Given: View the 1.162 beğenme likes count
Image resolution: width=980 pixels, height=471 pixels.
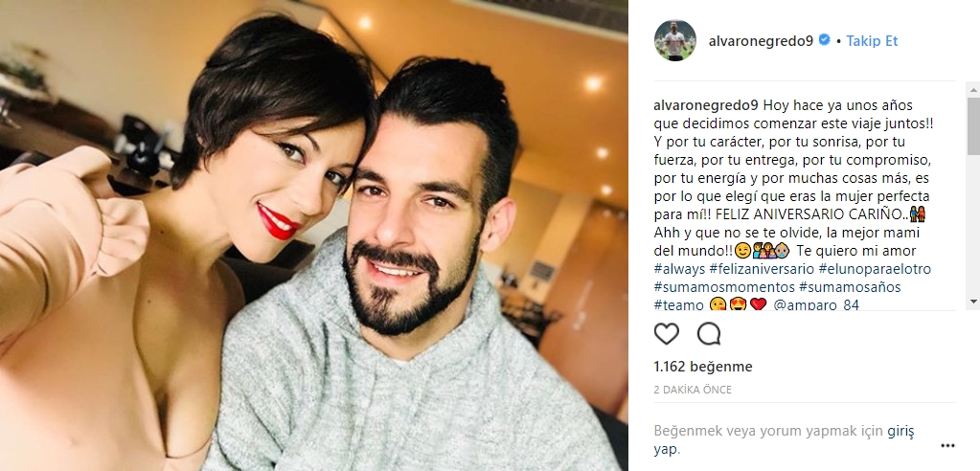Looking at the screenshot, I should click(703, 367).
